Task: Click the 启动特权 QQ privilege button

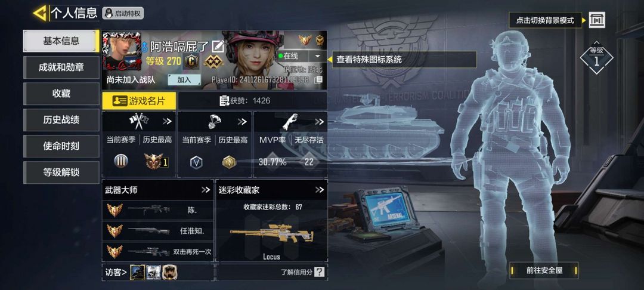Action: (123, 13)
